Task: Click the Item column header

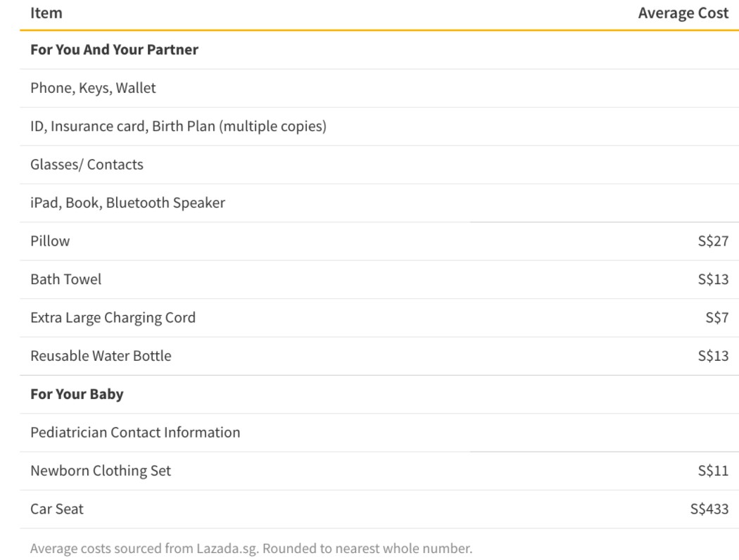Action: coord(46,13)
